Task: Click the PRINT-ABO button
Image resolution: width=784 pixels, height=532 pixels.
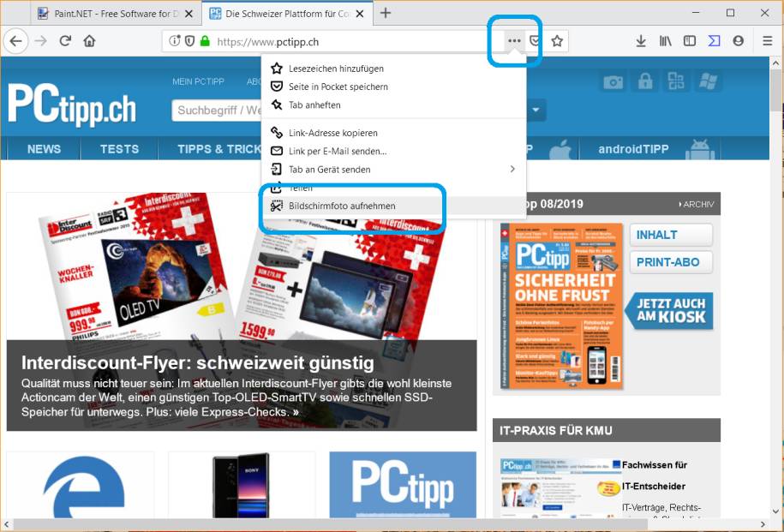Action: click(x=671, y=262)
